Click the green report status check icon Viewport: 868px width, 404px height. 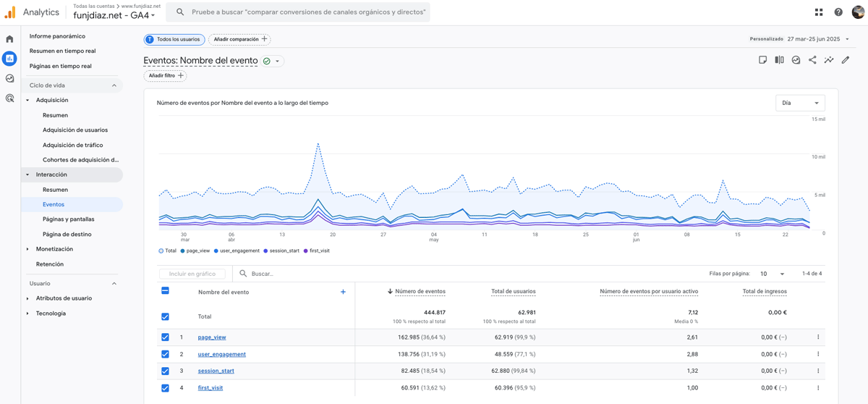point(267,62)
